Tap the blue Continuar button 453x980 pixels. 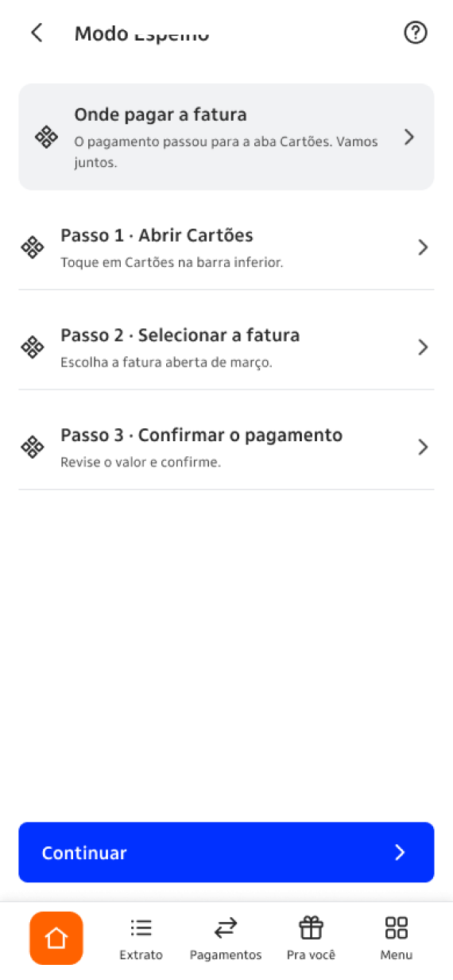[x=226, y=852]
